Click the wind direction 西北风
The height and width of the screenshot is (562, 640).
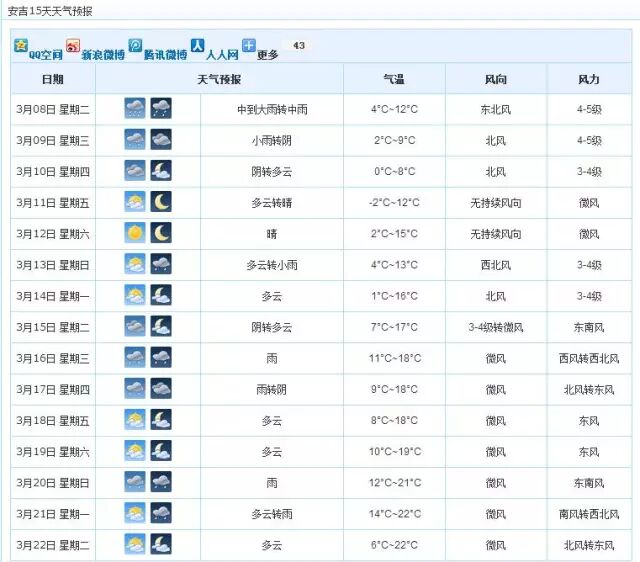pos(496,265)
